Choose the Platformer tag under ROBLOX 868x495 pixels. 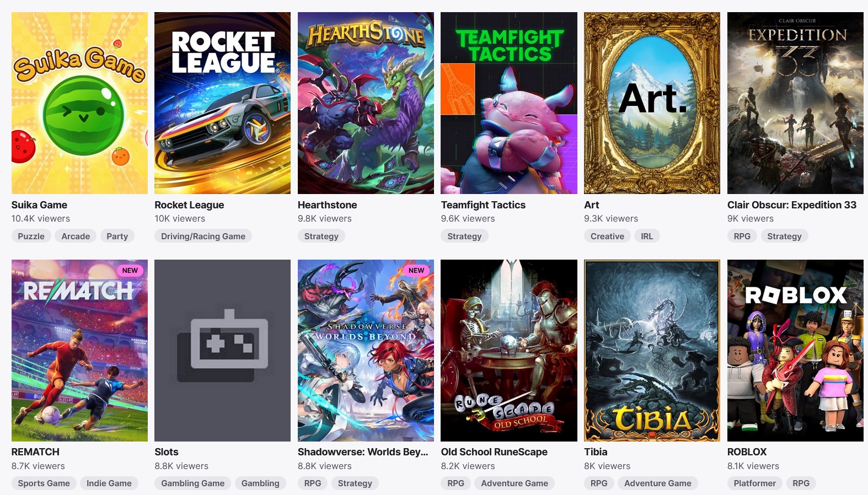point(754,483)
